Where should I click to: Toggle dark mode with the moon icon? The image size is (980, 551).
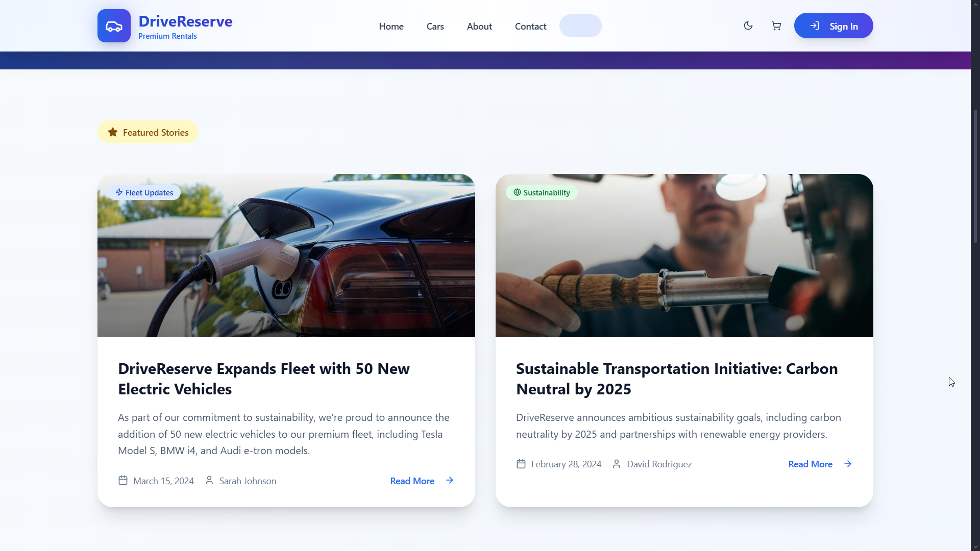coord(748,26)
